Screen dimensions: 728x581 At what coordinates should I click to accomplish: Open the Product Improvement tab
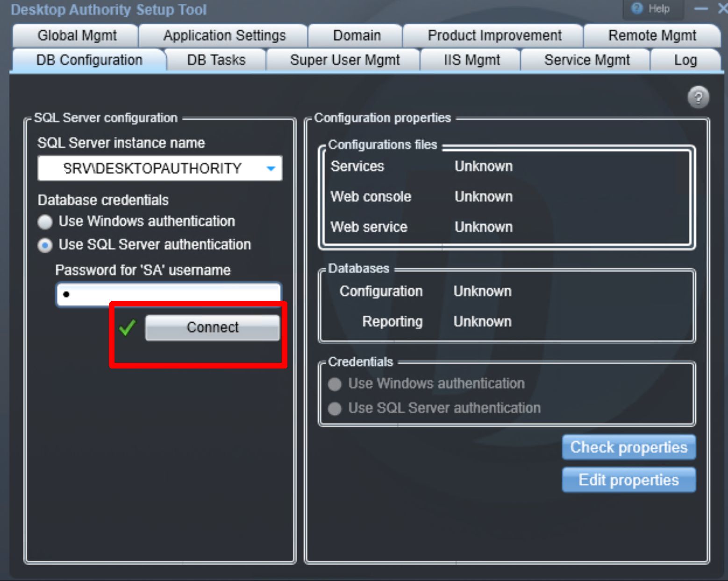click(x=494, y=35)
